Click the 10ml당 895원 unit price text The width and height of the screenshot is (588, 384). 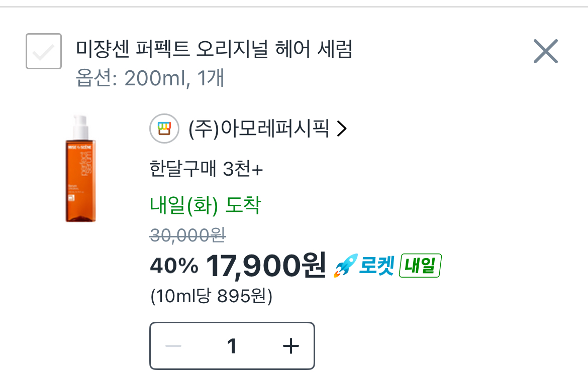tap(211, 297)
